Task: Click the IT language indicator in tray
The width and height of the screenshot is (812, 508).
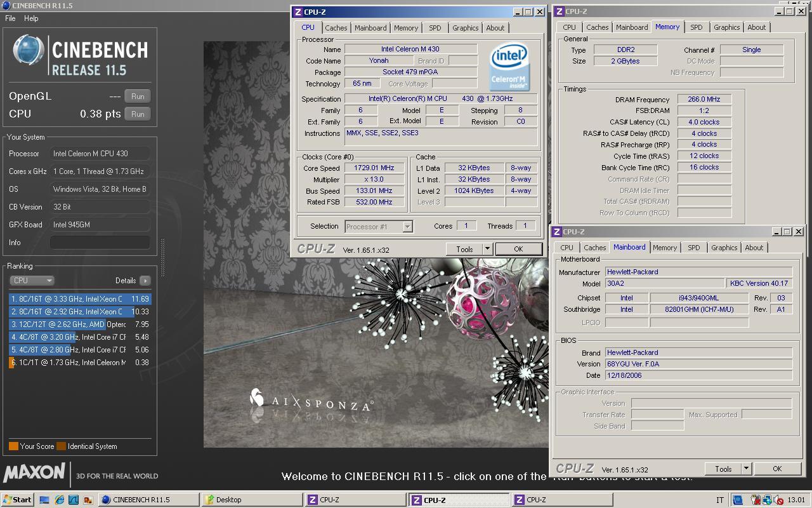Action: pyautogui.click(x=719, y=500)
